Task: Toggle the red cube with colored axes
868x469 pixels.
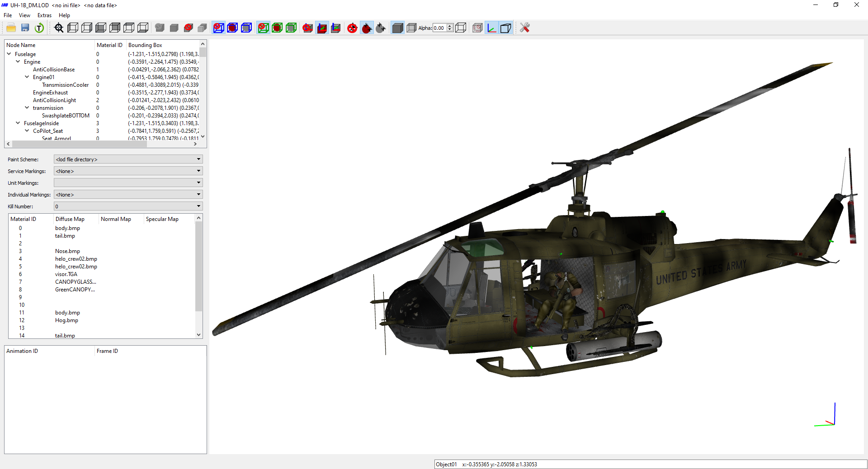Action: coord(322,28)
